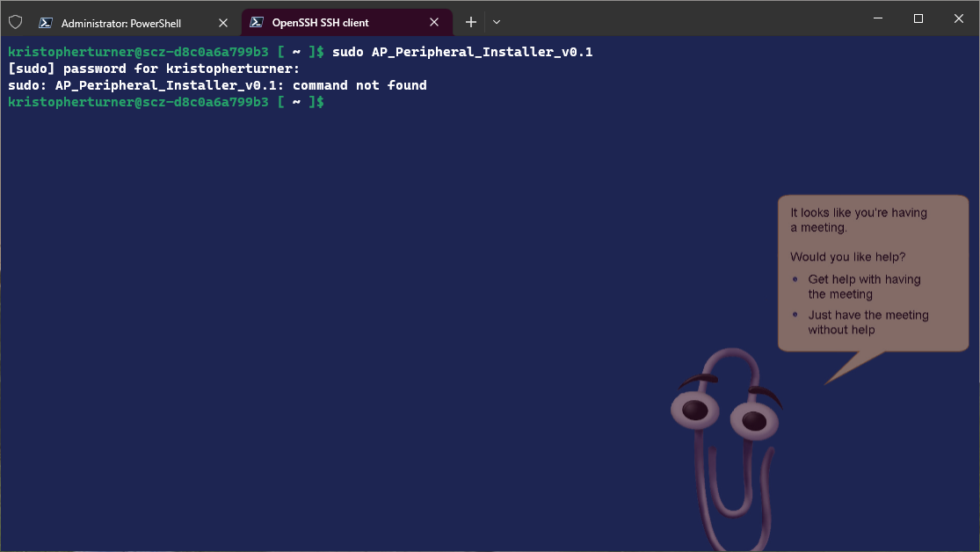This screenshot has width=980, height=552.
Task: Close the OpenSSH SSH client tab
Action: (x=434, y=23)
